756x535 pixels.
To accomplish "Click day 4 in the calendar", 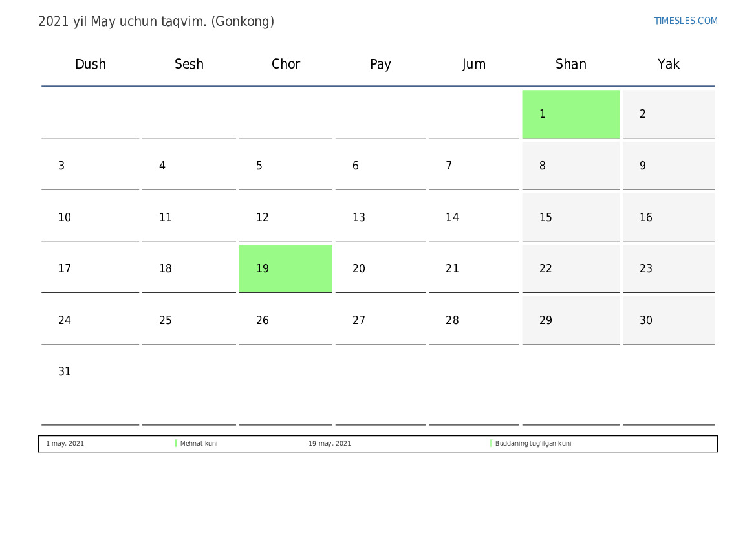I will point(189,166).
